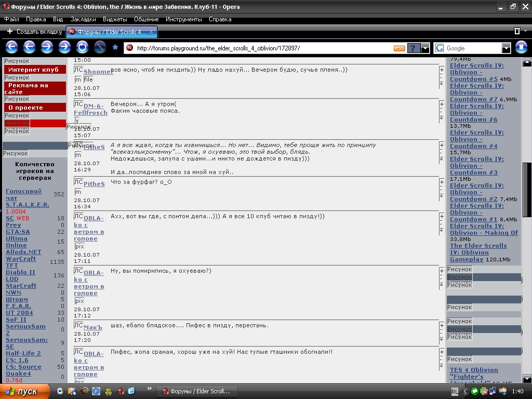
Task: Click the file link under Shoomer's name
Action: 88,79
